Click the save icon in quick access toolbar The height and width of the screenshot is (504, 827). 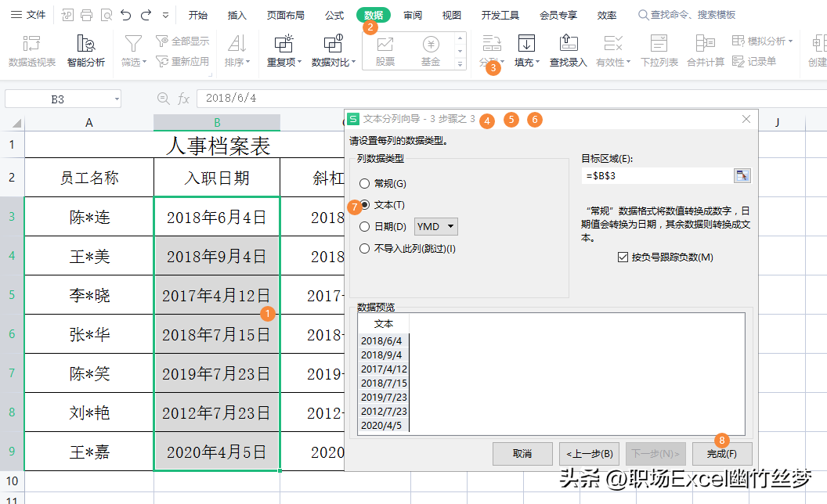[x=67, y=16]
